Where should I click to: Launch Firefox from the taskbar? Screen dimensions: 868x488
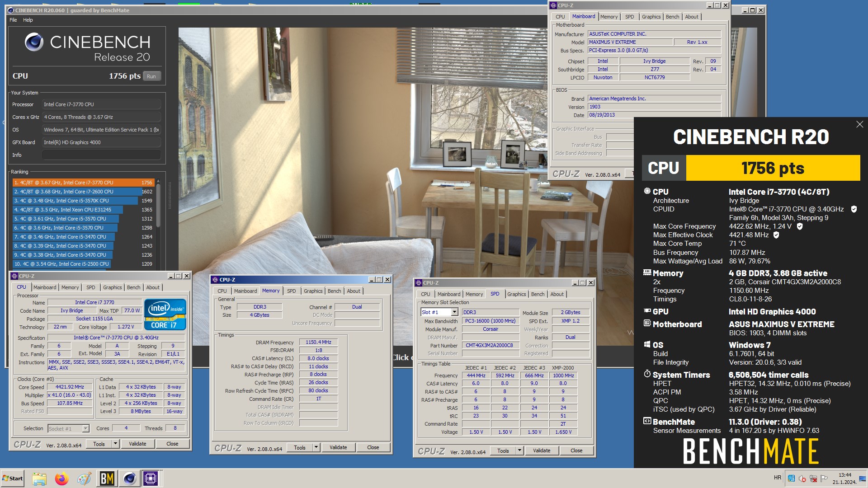[x=62, y=478]
